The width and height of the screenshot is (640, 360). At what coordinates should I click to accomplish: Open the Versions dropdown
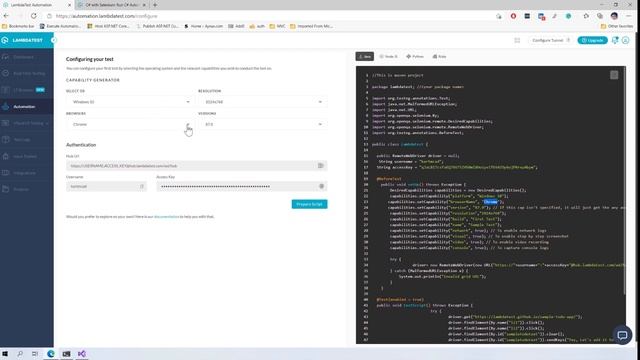click(262, 124)
